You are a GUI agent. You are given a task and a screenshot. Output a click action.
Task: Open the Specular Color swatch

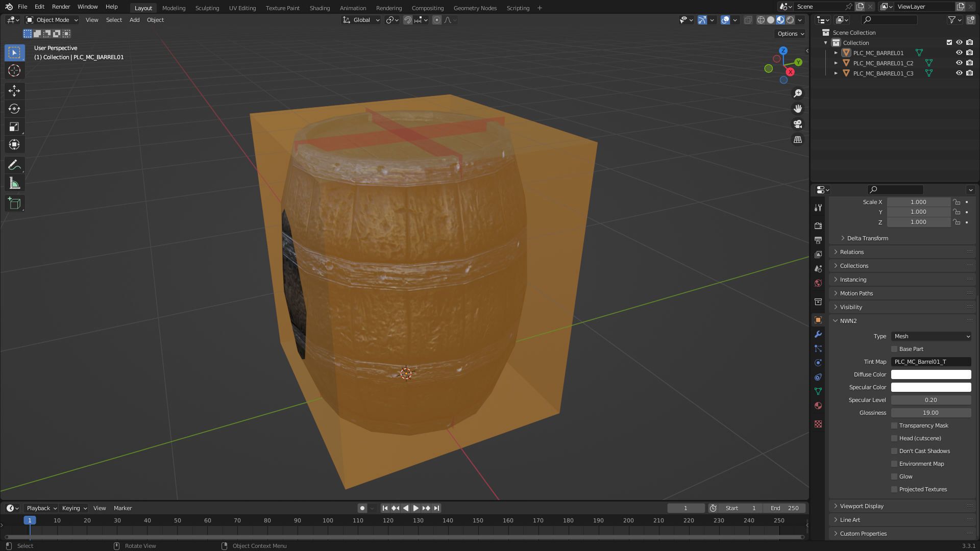coord(931,387)
